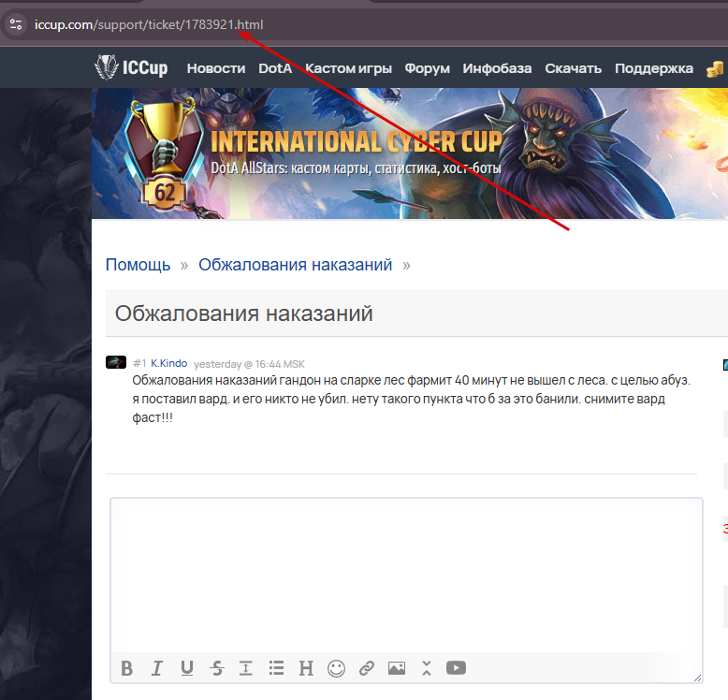Click the site information icon in address bar
Viewport: 728px width, 700px height.
(16, 24)
